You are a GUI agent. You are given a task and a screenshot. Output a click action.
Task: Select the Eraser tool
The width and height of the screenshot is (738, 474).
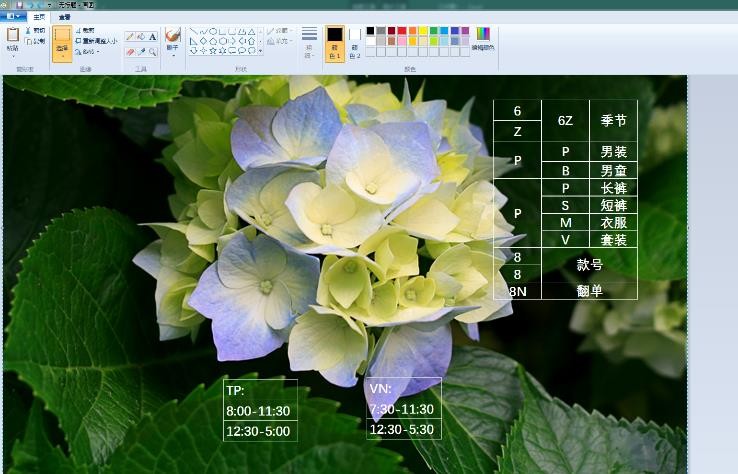(130, 51)
